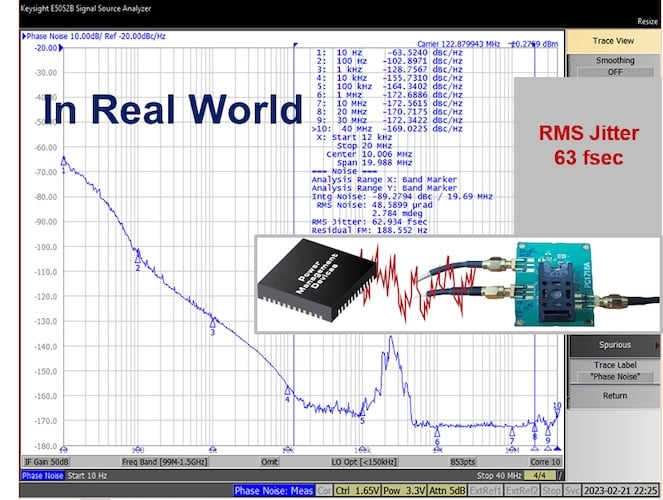Select marker 1 triangle on the trace

64,161
